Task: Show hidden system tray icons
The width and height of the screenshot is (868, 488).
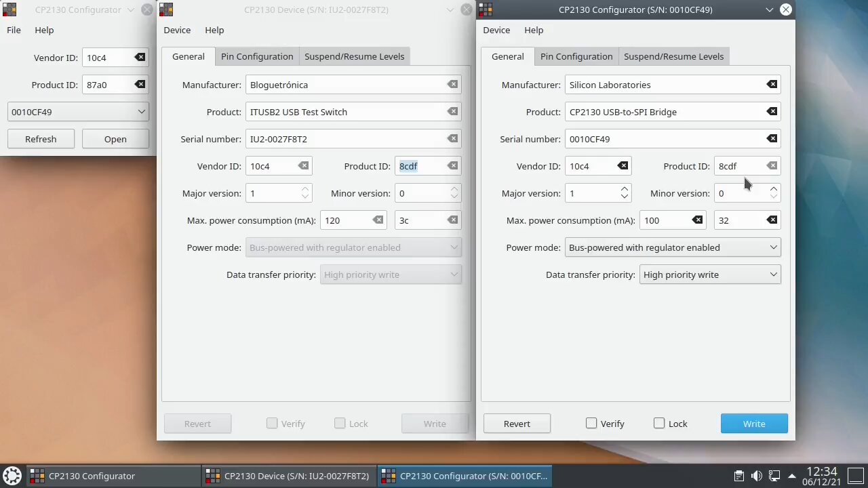Action: [x=791, y=476]
